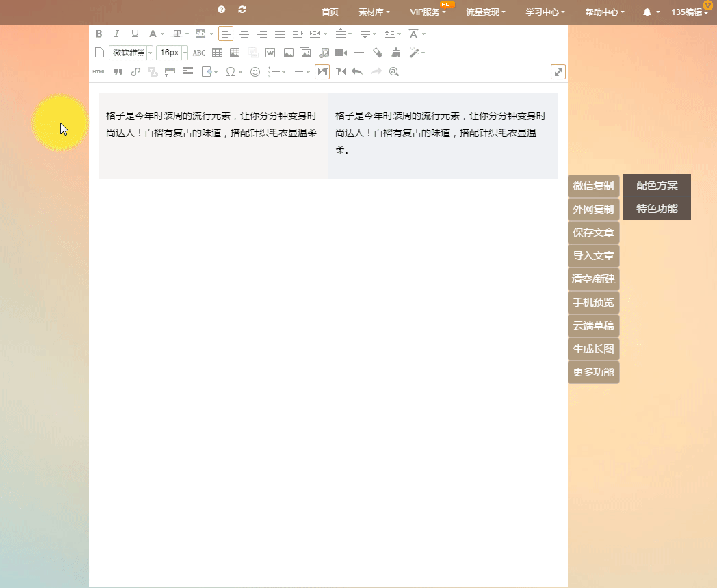
Task: Expand the editor to fullscreen
Action: 558,72
